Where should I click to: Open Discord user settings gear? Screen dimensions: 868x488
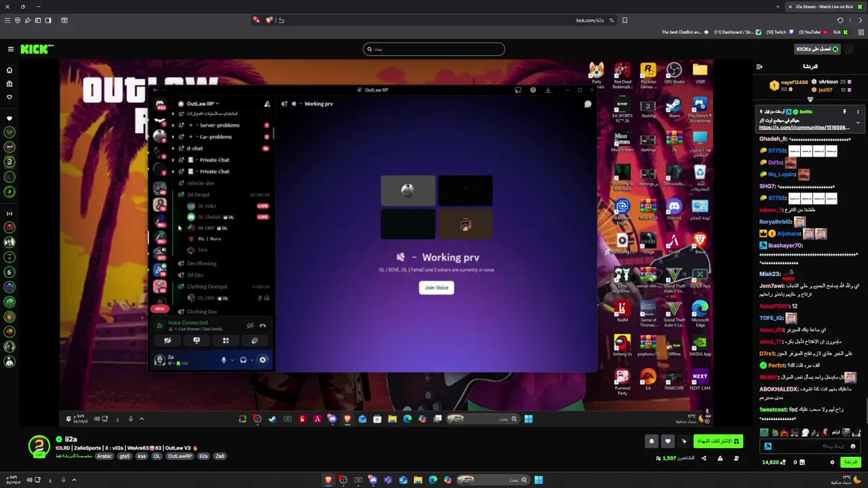click(262, 360)
